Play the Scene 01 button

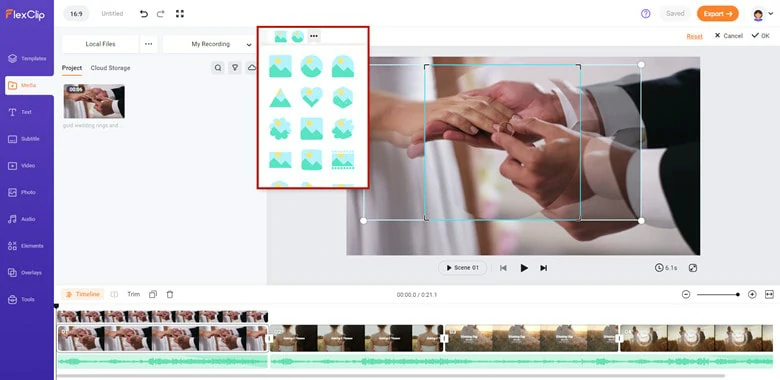point(463,268)
